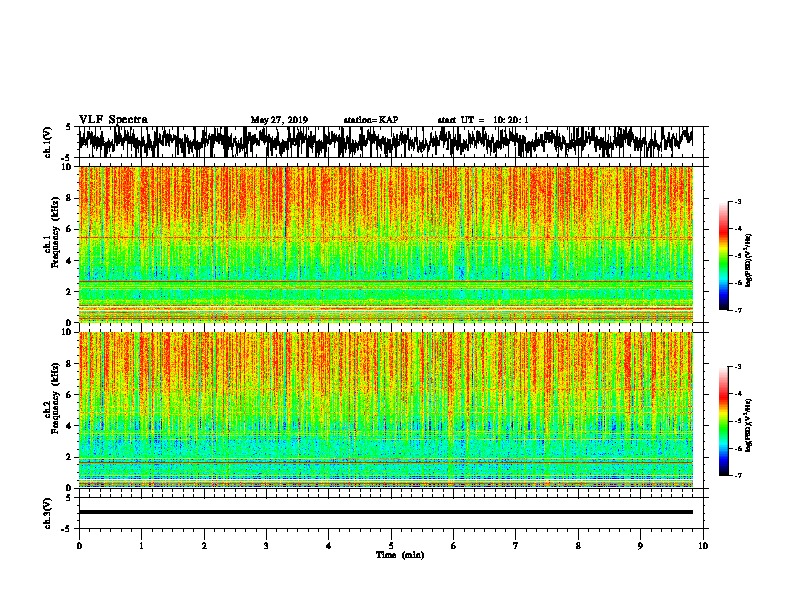Viewport: 792px width, 612px height.
Task: Click inside the ch.1 spectrogram panel
Action: coord(385,244)
